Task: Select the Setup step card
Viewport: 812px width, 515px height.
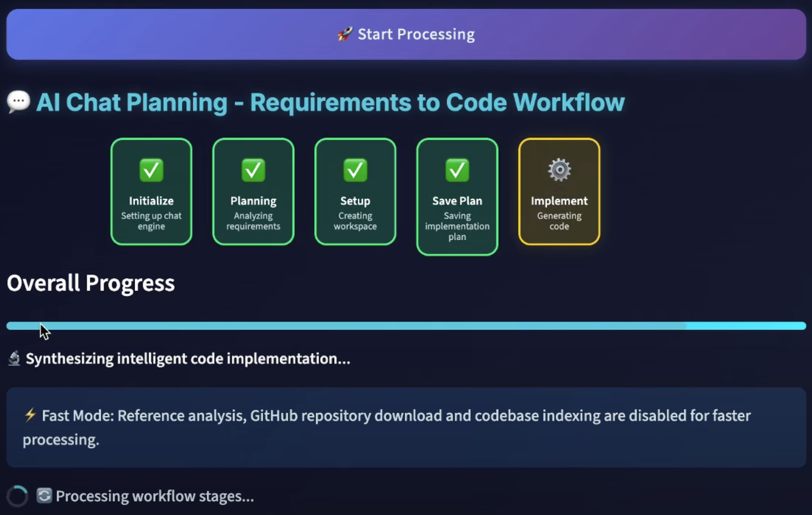Action: point(355,192)
